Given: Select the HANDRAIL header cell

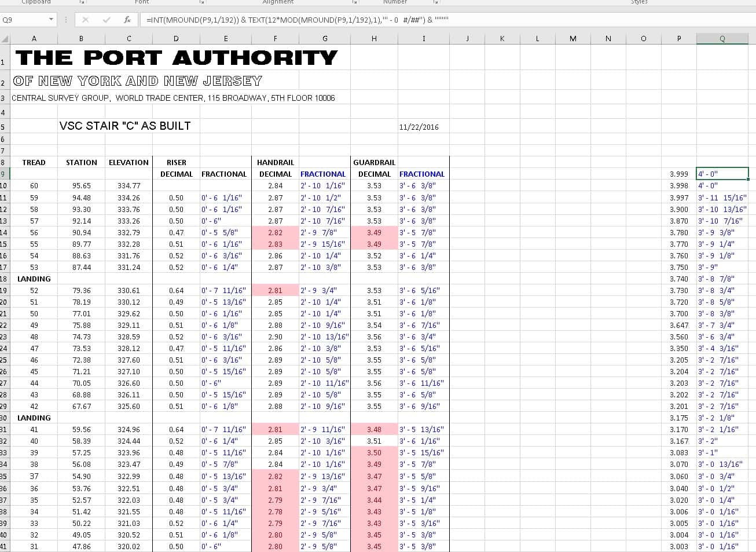Looking at the screenshot, I should [x=276, y=162].
